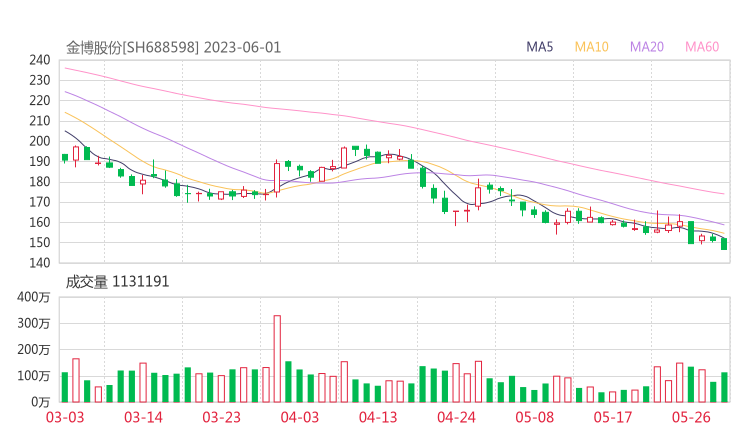Image resolution: width=740 pixels, height=440 pixels.
Task: Toggle the MA10 moving average legend
Action: 592,47
